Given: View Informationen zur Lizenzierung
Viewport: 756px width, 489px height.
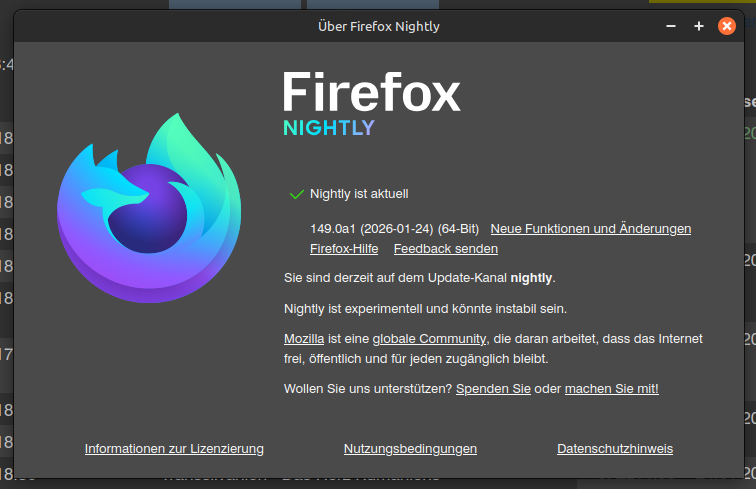Looking at the screenshot, I should point(174,448).
